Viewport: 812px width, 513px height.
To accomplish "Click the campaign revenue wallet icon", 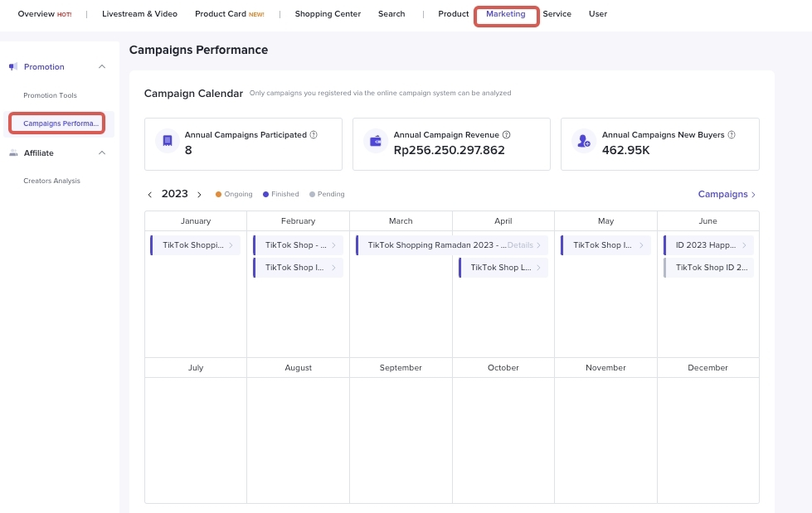I will (377, 141).
